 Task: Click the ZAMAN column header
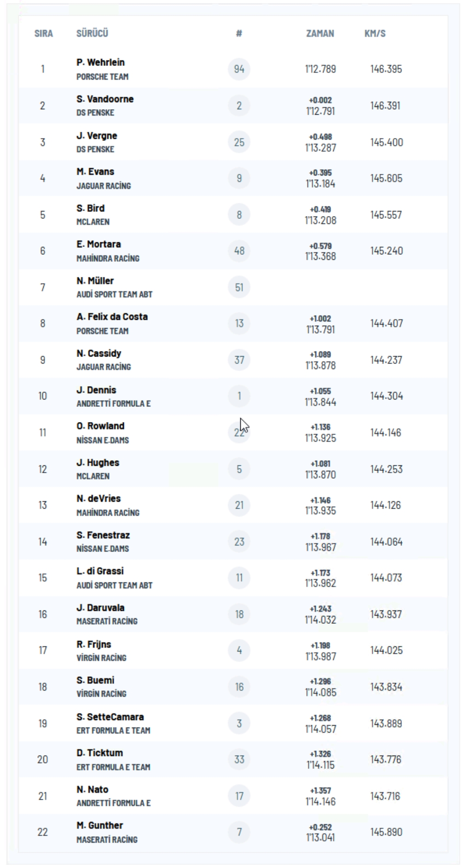(320, 33)
